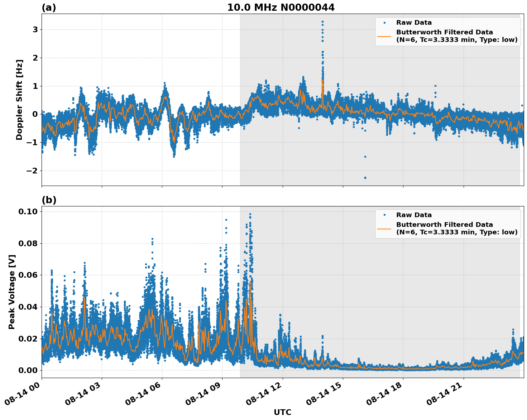
Task: Select the panel (a) label
Action: pyautogui.click(x=49, y=6)
